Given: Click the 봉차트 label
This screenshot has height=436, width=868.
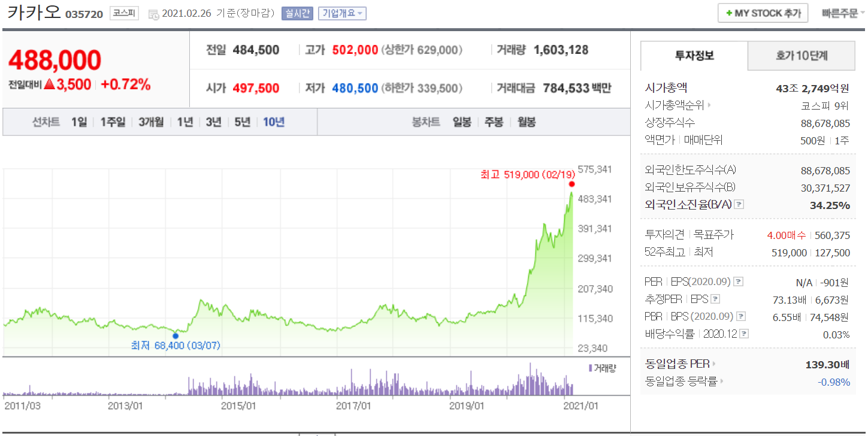Looking at the screenshot, I should (x=426, y=122).
